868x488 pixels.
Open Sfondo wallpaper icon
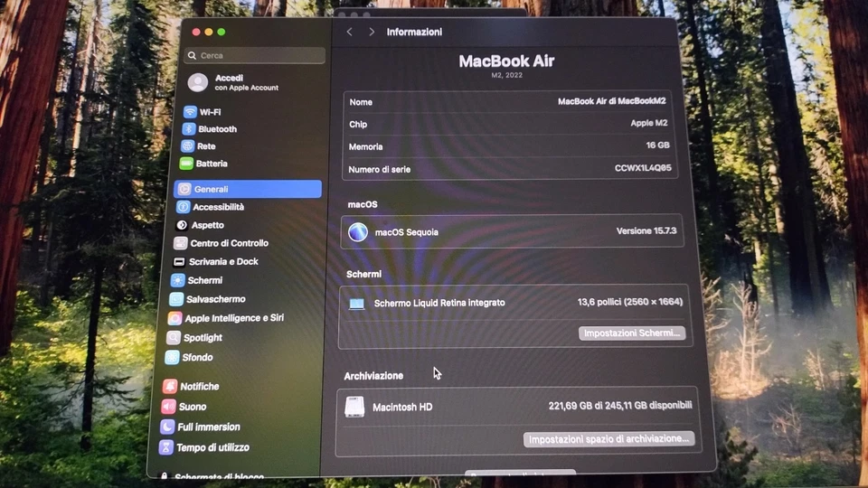coord(172,358)
